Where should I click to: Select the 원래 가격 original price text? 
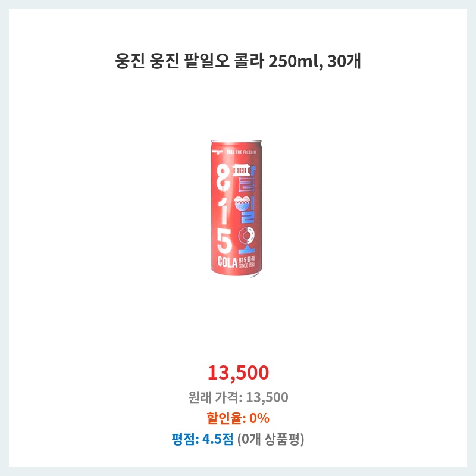coord(238,397)
